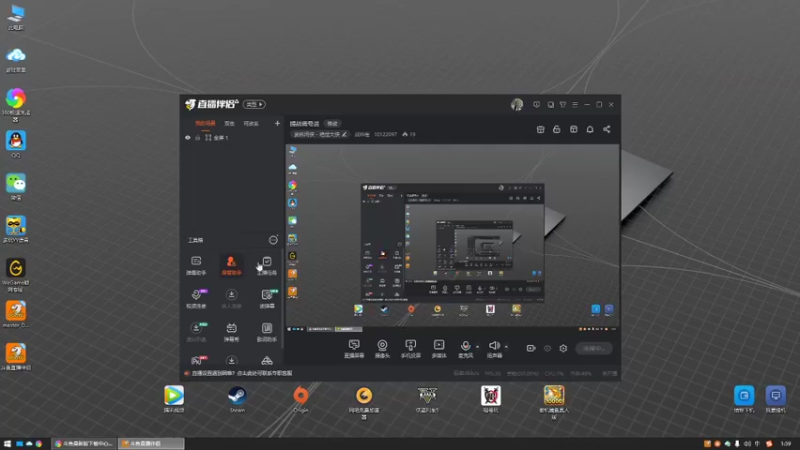The width and height of the screenshot is (800, 450).
Task: Toggle the lock of 全屏 1 source
Action: [197, 138]
